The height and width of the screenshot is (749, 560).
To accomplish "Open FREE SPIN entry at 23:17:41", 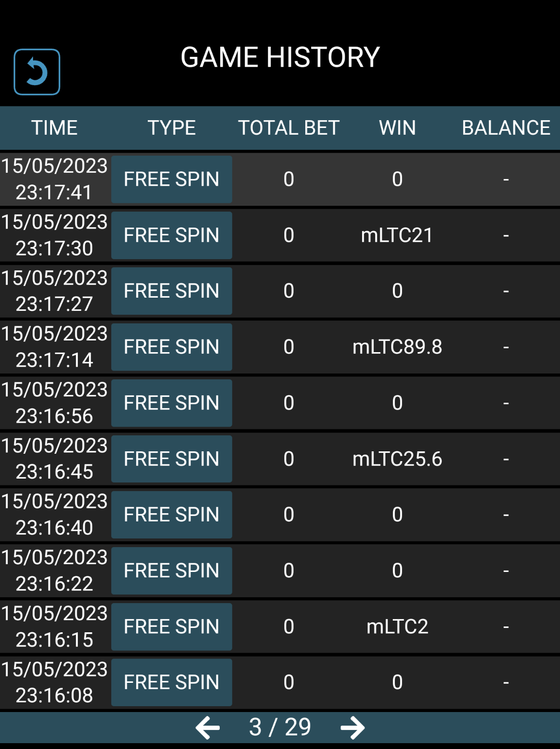I will pos(172,179).
